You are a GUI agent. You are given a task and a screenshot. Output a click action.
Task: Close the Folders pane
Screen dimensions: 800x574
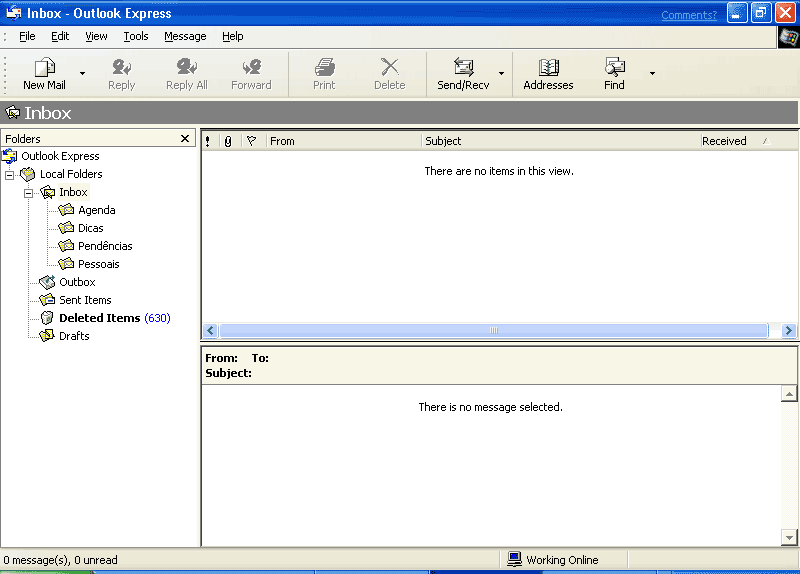[185, 139]
